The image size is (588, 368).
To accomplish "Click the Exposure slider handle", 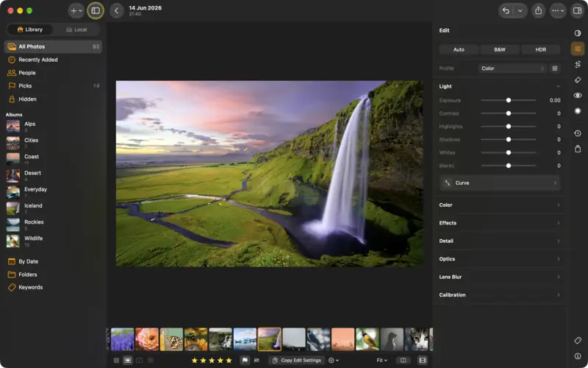I will point(509,100).
